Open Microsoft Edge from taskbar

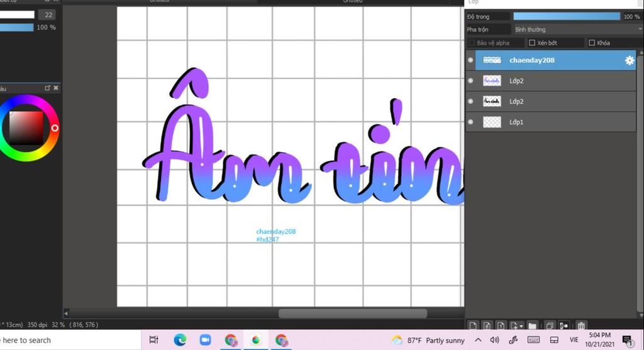click(180, 340)
